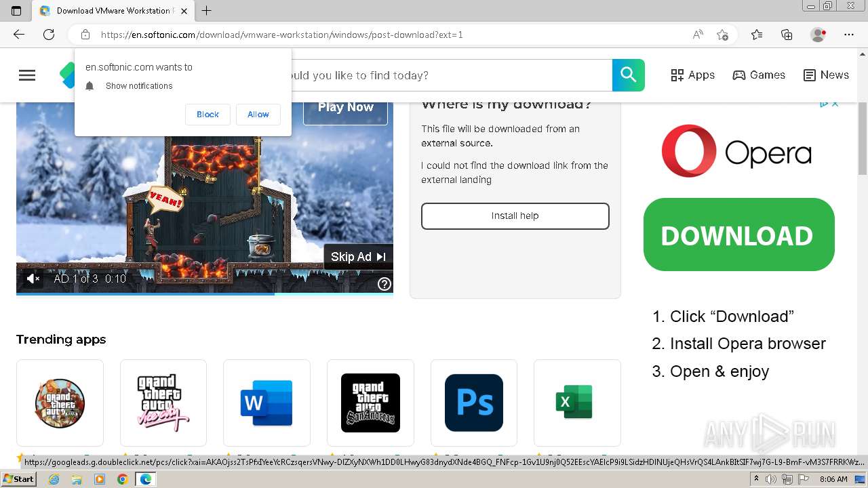868x488 pixels.
Task: Go back with the browser back arrow
Action: coord(19,35)
